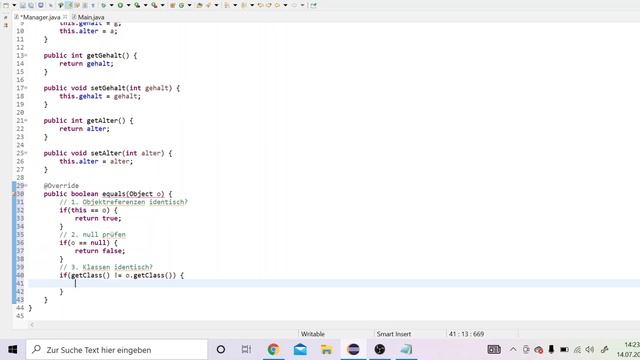
Task: Show hidden system tray icons chevron
Action: (513, 349)
